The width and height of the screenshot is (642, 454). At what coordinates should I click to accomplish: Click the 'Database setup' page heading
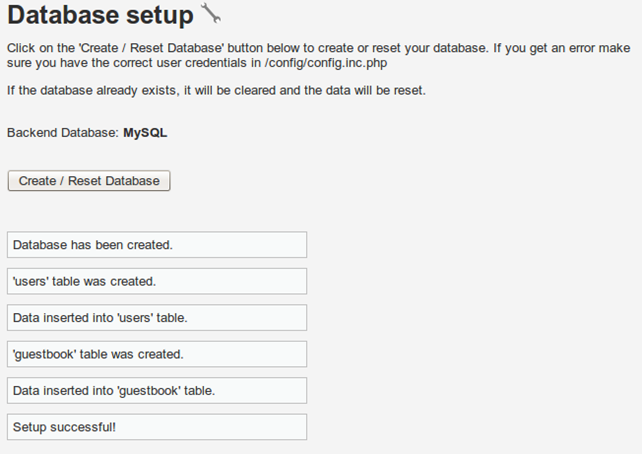[100, 16]
